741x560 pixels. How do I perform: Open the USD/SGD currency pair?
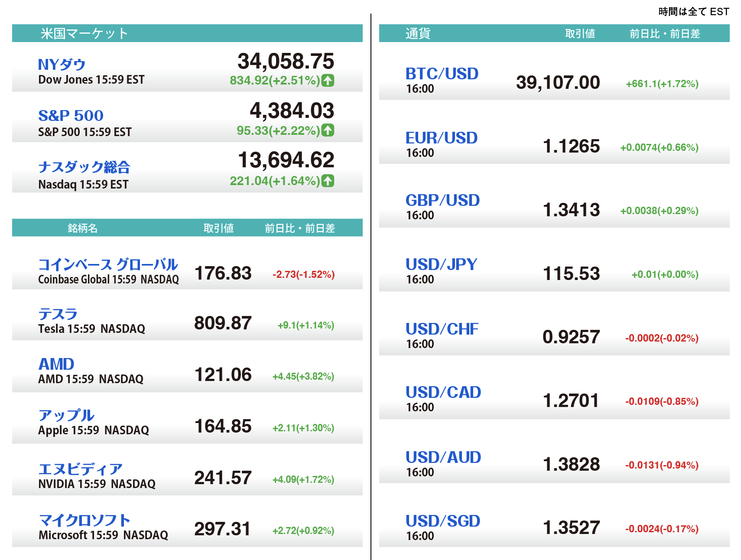tap(442, 521)
